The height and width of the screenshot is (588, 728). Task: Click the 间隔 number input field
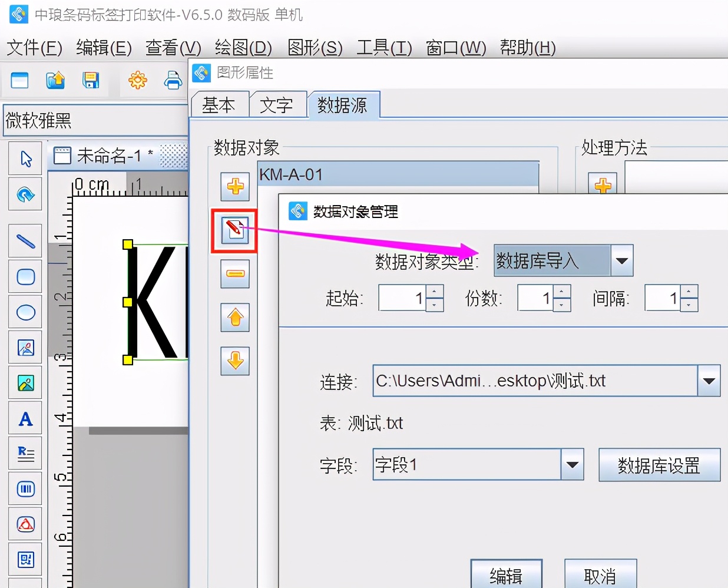point(663,298)
